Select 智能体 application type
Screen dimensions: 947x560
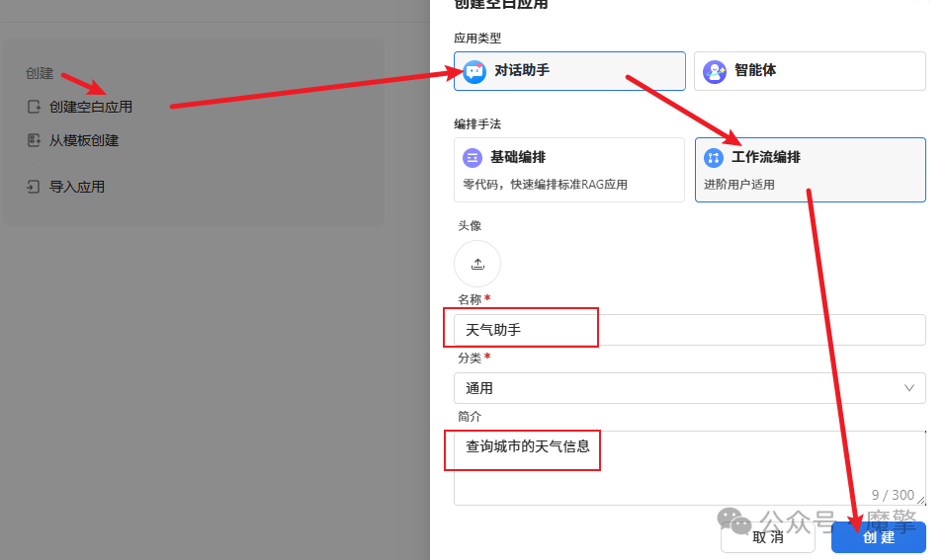coord(810,71)
